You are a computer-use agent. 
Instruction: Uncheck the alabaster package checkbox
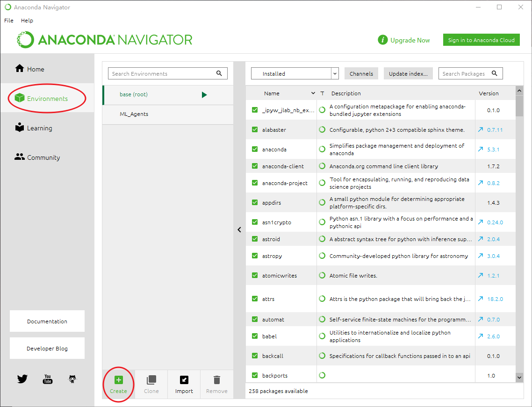click(255, 129)
